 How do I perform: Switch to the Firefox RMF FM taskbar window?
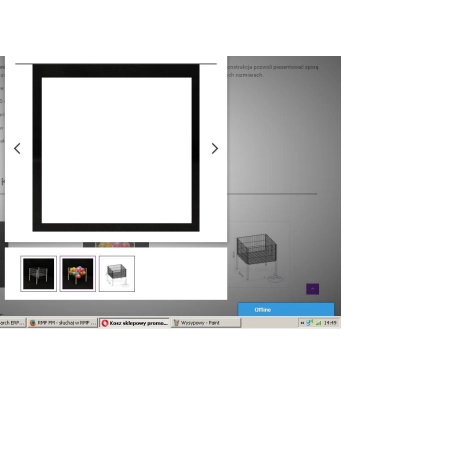tap(62, 323)
